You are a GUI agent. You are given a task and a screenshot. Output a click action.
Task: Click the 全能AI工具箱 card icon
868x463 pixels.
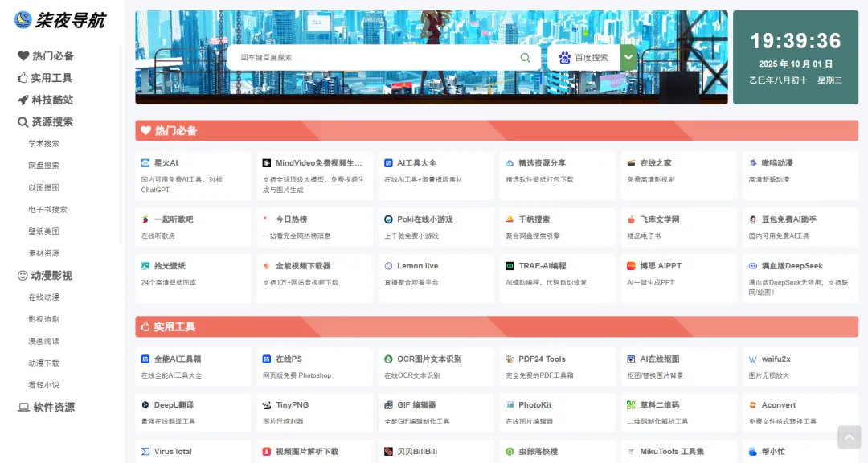point(145,359)
